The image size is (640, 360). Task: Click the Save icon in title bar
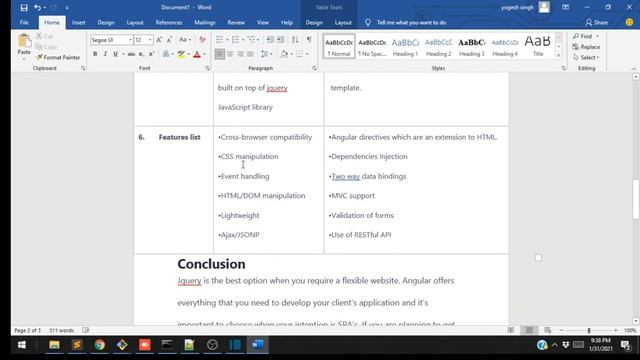pyautogui.click(x=24, y=7)
